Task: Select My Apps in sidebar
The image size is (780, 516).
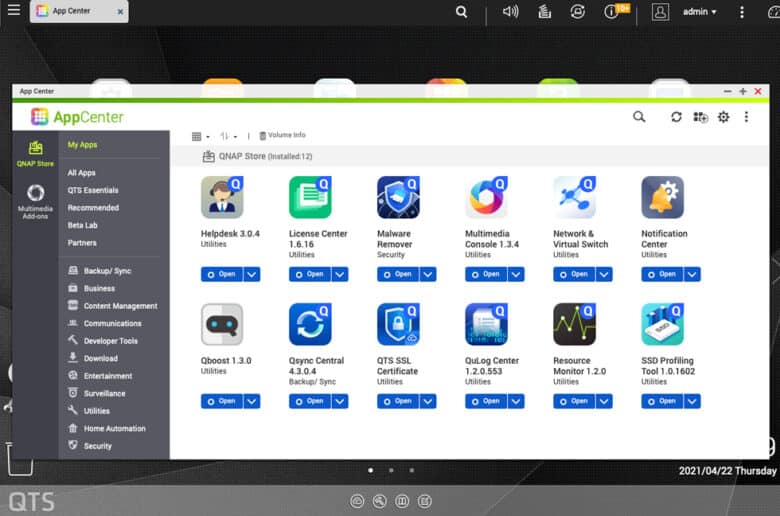Action: coord(83,145)
